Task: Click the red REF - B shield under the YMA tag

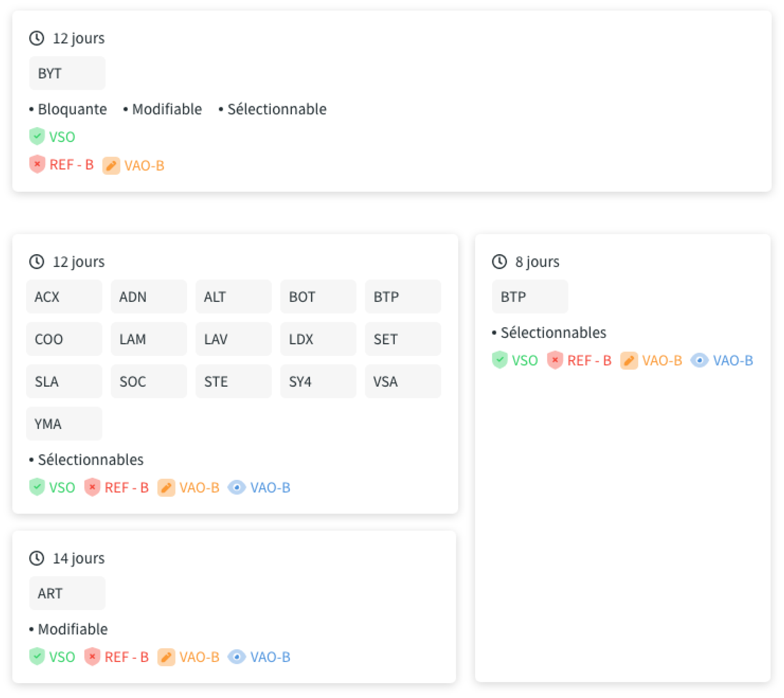Action: [92, 487]
